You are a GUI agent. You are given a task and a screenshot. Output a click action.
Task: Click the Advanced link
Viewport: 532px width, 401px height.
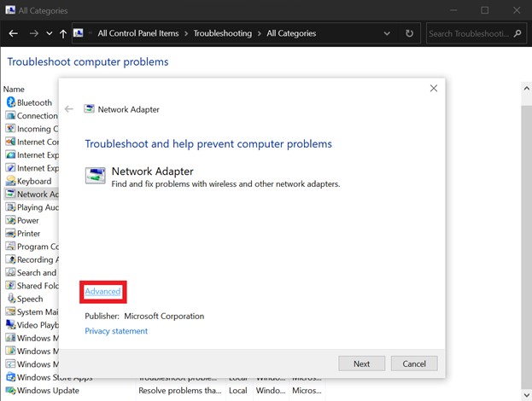click(102, 291)
